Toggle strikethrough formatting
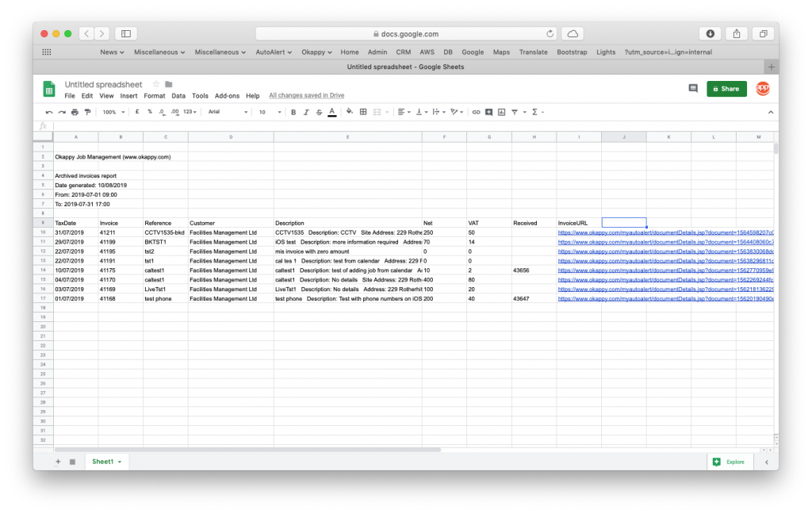Screen dimensions: 812x514 (319, 112)
